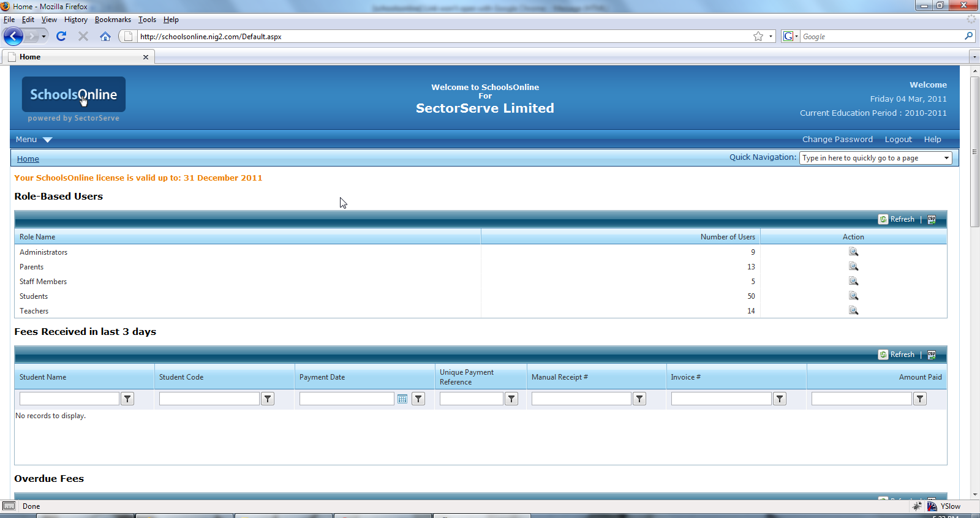Screen dimensions: 980x518
Task: Focus the Payment Date filter field
Action: [x=347, y=399]
